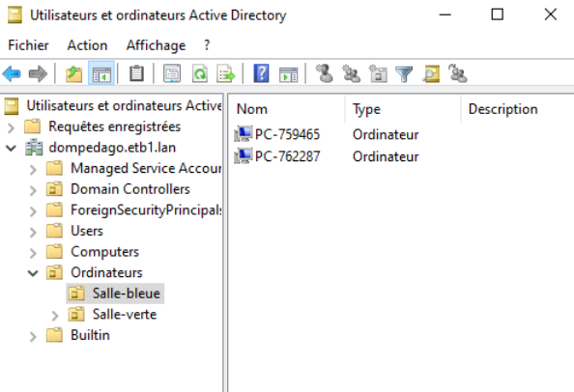The image size is (574, 392).
Task: Select Salle-verte in the tree
Action: 125,314
